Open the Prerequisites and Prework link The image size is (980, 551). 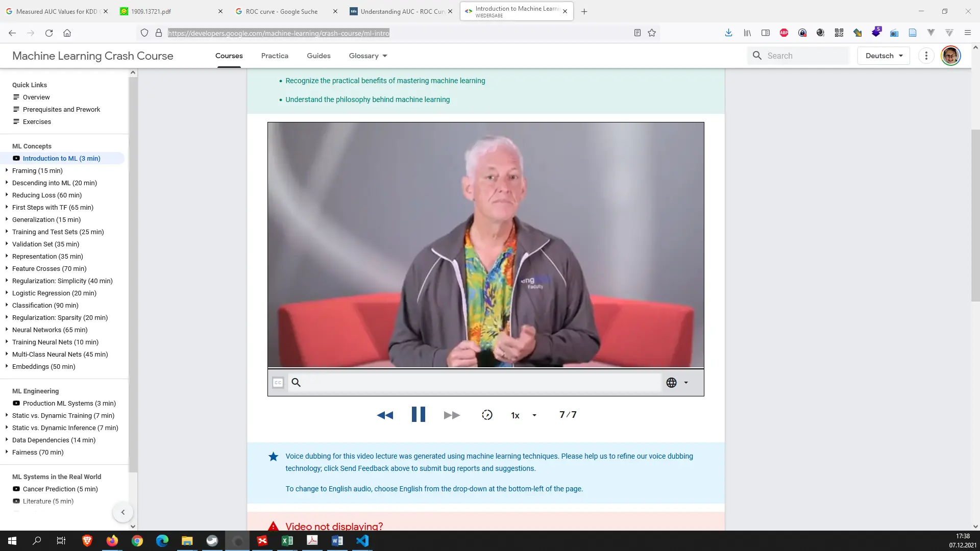61,110
